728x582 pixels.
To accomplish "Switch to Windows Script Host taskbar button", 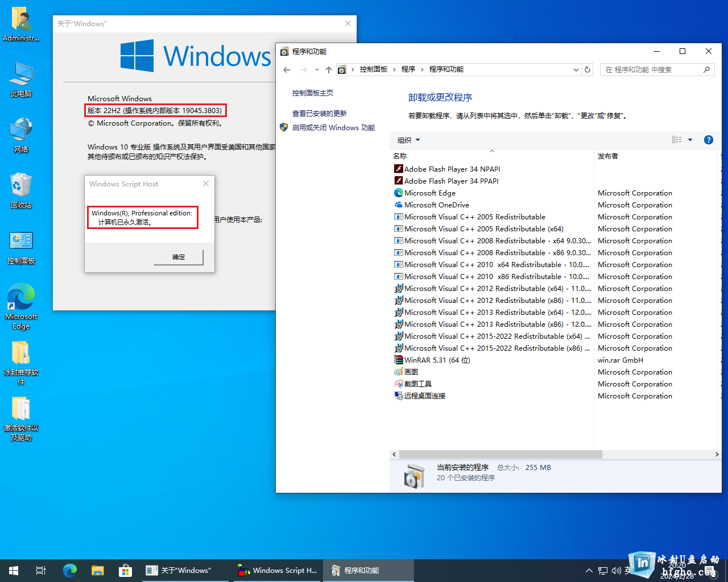I will [277, 570].
